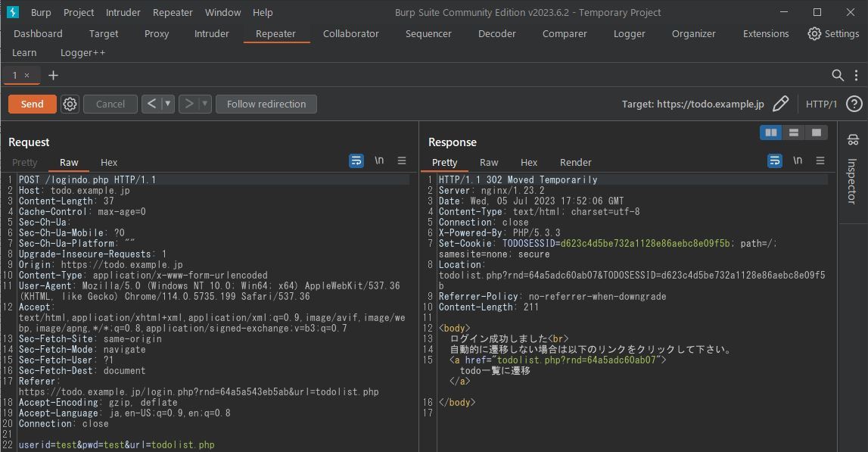Select Request Raw view tab
Viewport: 868px width, 452px height.
click(69, 162)
